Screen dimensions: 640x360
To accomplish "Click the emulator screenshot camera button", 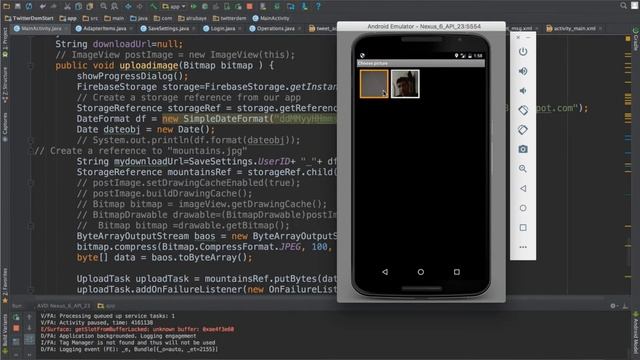I will [x=523, y=149].
